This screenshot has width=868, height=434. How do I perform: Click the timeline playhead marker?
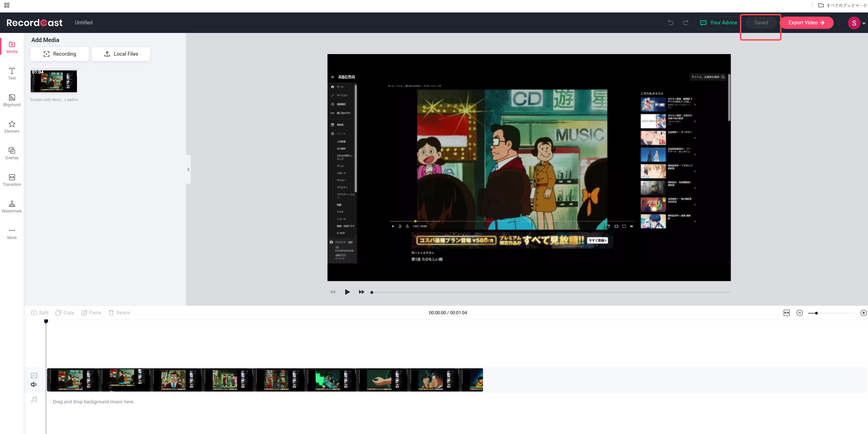46,321
